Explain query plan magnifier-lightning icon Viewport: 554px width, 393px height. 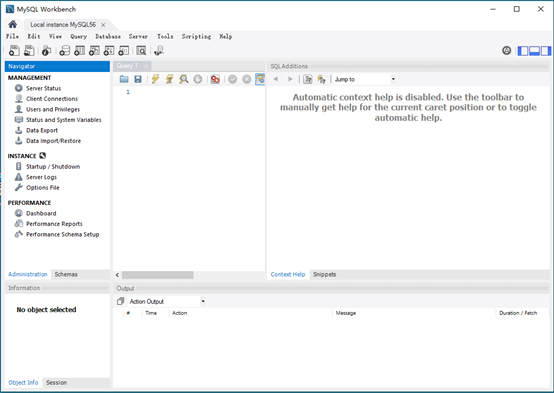pos(184,79)
